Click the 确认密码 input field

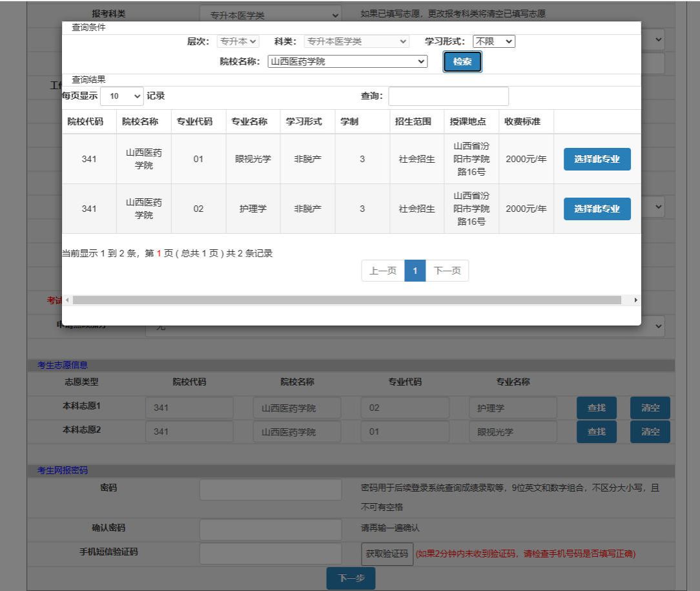click(271, 529)
